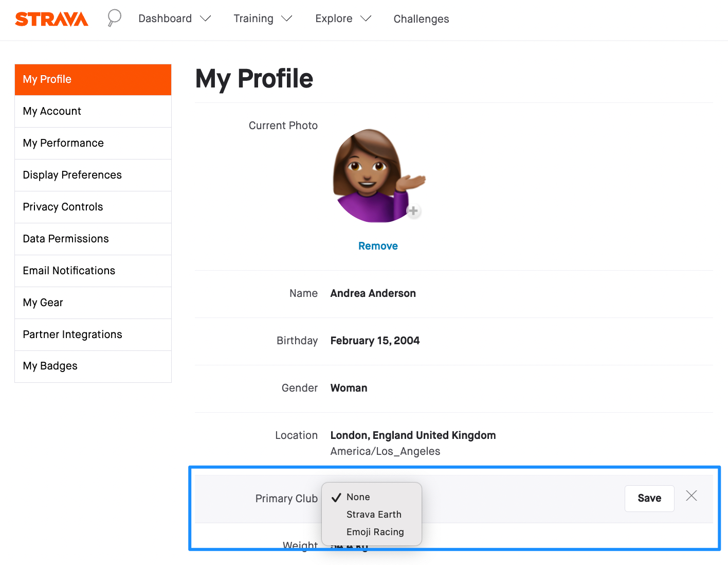Remove the current profile photo
Screen dimensions: 728x565
point(378,245)
